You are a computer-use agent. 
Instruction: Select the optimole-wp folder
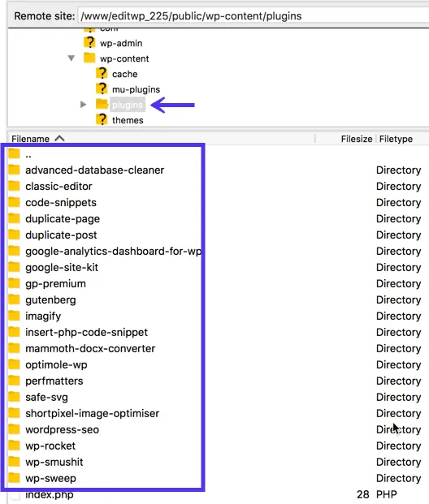56,365
